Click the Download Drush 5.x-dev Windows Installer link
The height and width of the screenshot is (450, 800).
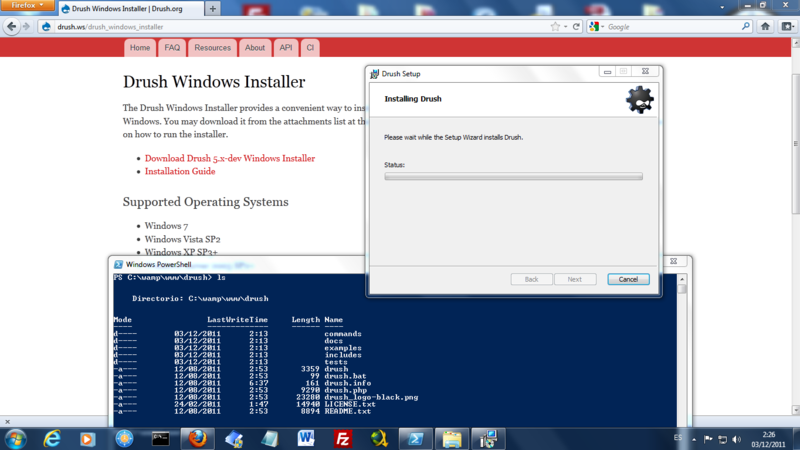point(229,158)
